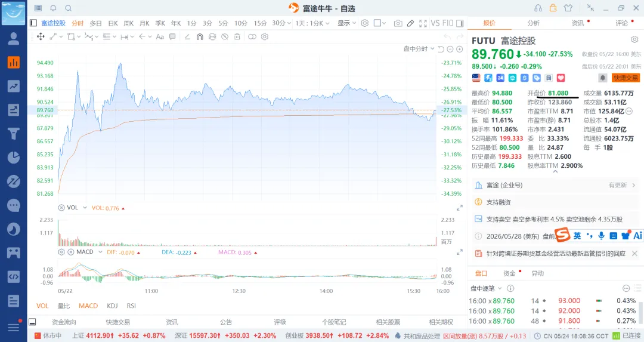Open the 资金流向 bottom panel
Screen dimensions: 644x342
(64, 322)
